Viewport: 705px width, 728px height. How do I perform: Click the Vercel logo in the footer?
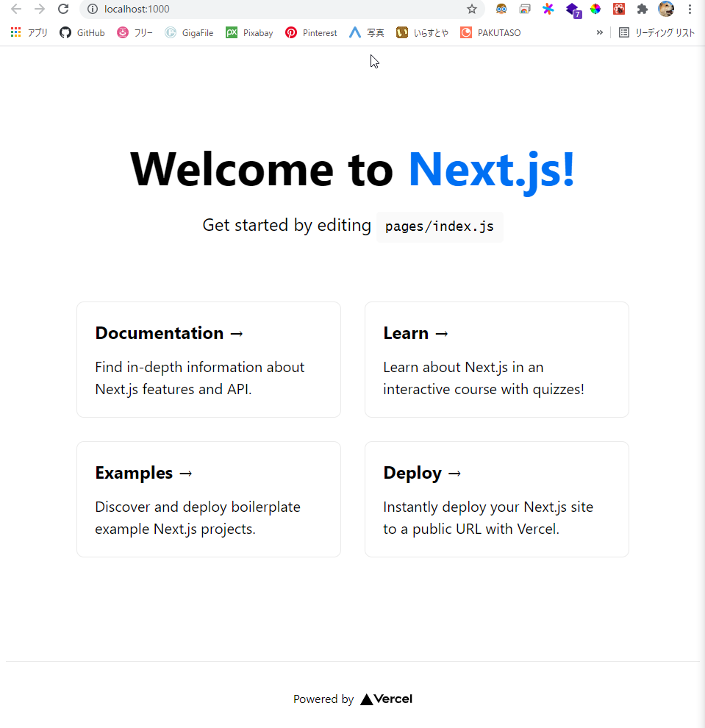click(386, 699)
